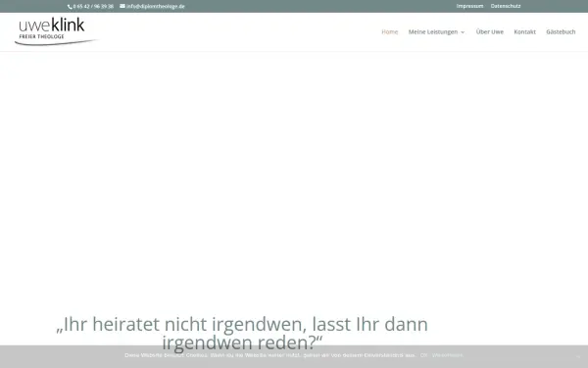
Task: Accept cookies with the OK button
Action: coord(423,355)
